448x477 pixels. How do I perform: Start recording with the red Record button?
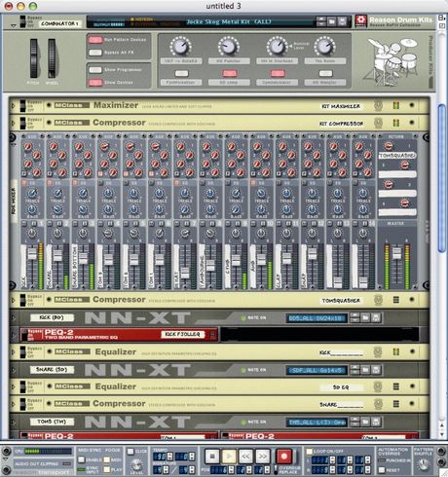click(x=284, y=457)
